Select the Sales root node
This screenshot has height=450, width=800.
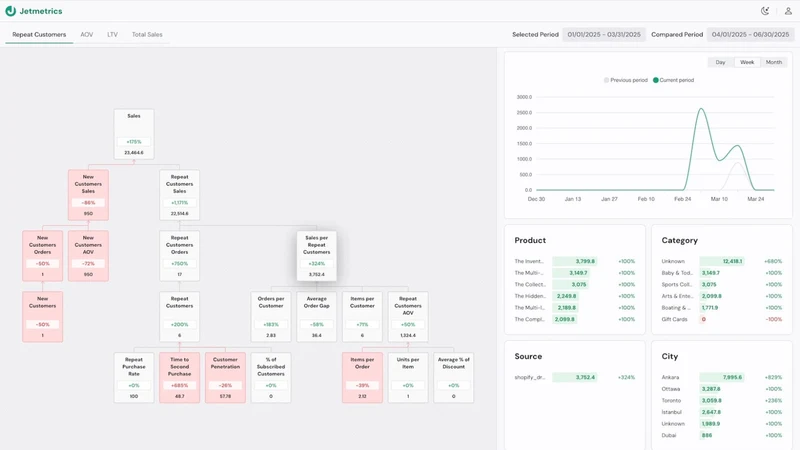[134, 134]
